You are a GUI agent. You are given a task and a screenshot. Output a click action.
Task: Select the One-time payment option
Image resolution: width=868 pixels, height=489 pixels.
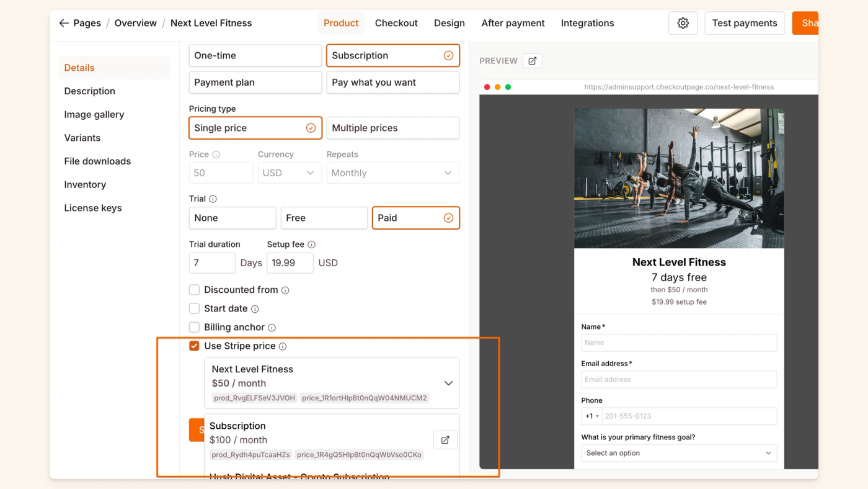[255, 55]
